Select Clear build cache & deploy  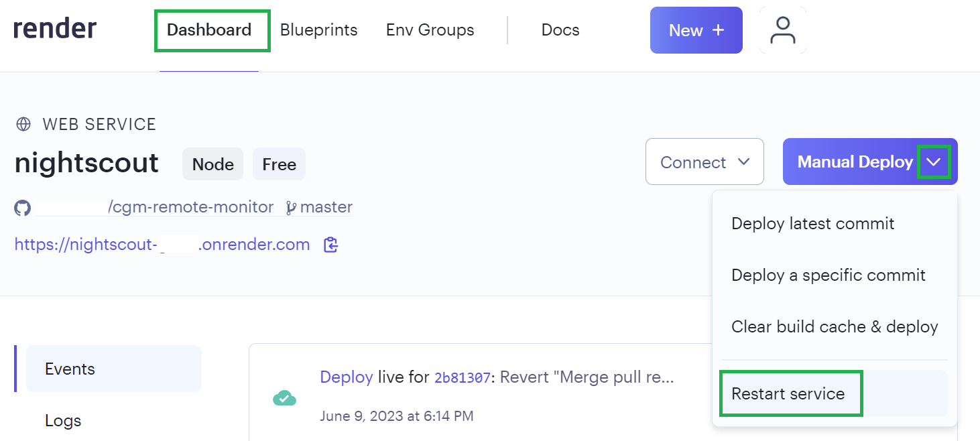tap(834, 326)
